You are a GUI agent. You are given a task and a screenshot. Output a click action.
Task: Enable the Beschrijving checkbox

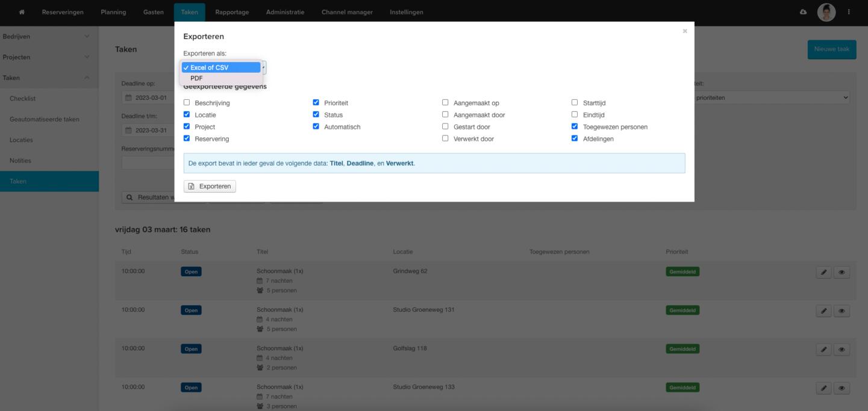[x=187, y=103]
